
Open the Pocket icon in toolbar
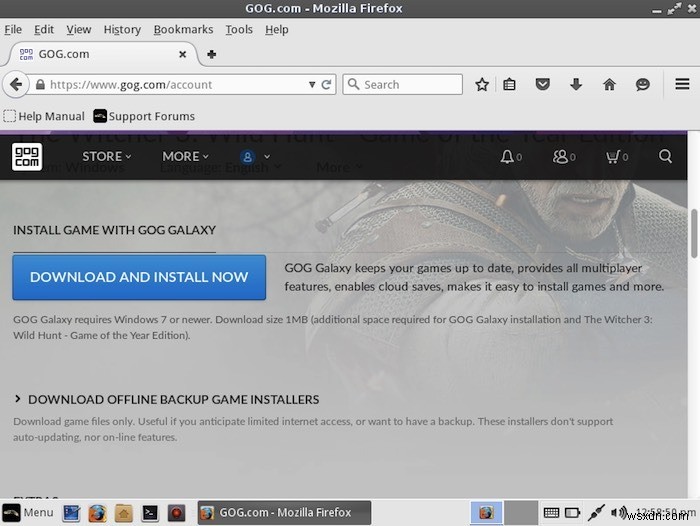pos(542,84)
